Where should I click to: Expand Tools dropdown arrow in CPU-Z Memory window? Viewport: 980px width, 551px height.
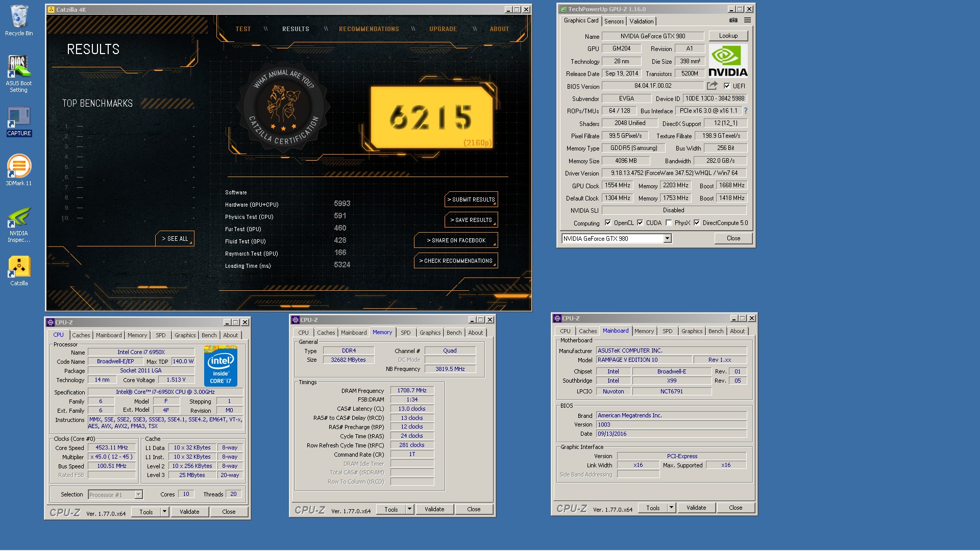coord(409,509)
